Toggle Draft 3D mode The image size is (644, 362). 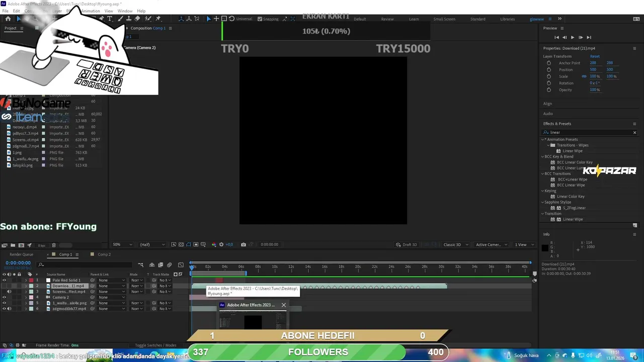point(406,245)
